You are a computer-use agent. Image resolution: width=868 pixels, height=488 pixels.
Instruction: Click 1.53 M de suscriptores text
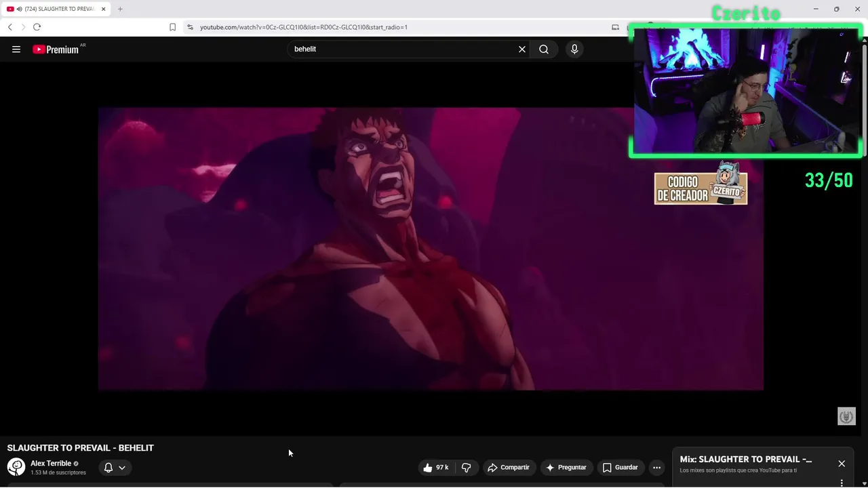pyautogui.click(x=58, y=472)
